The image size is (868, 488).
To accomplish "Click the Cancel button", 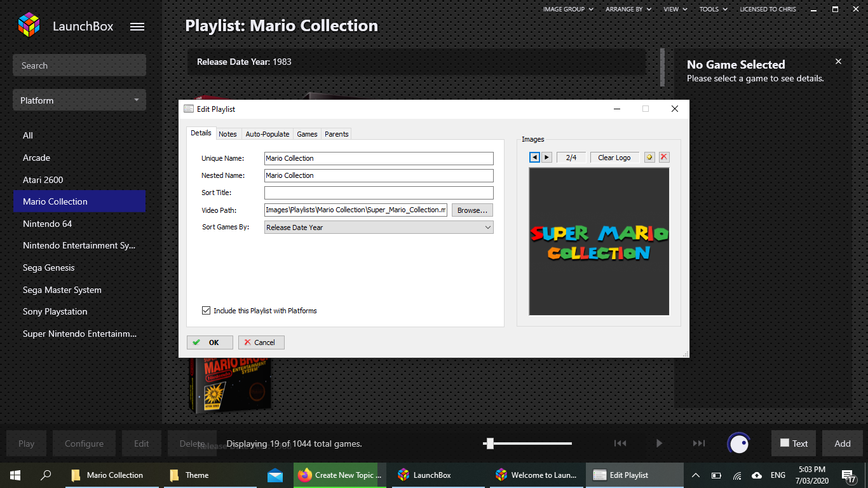I will pos(261,342).
